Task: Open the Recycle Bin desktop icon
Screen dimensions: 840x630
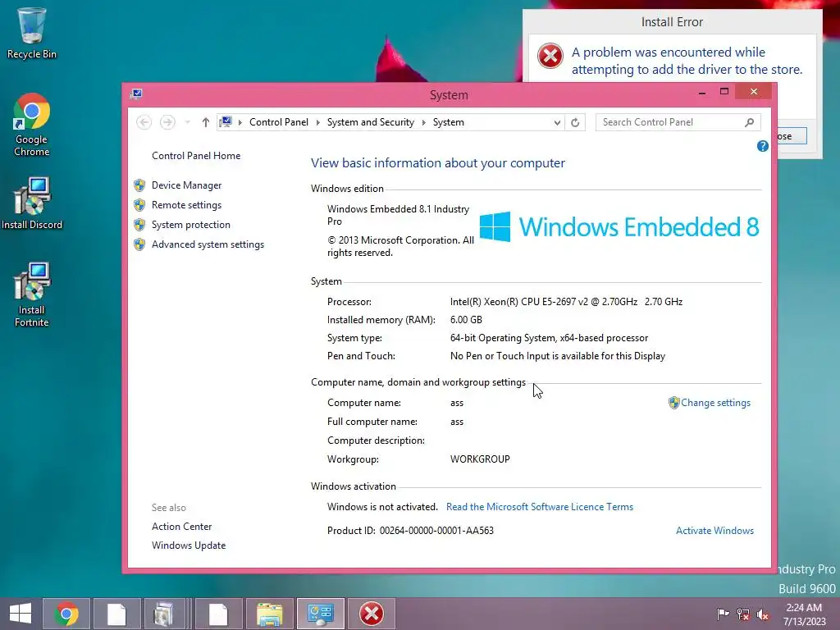Action: point(32,33)
